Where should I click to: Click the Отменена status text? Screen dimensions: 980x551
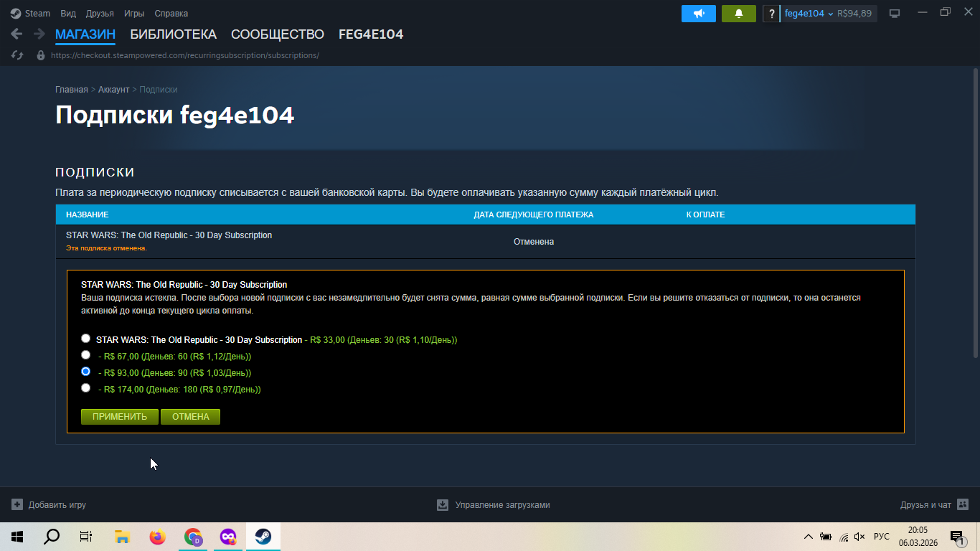(534, 242)
